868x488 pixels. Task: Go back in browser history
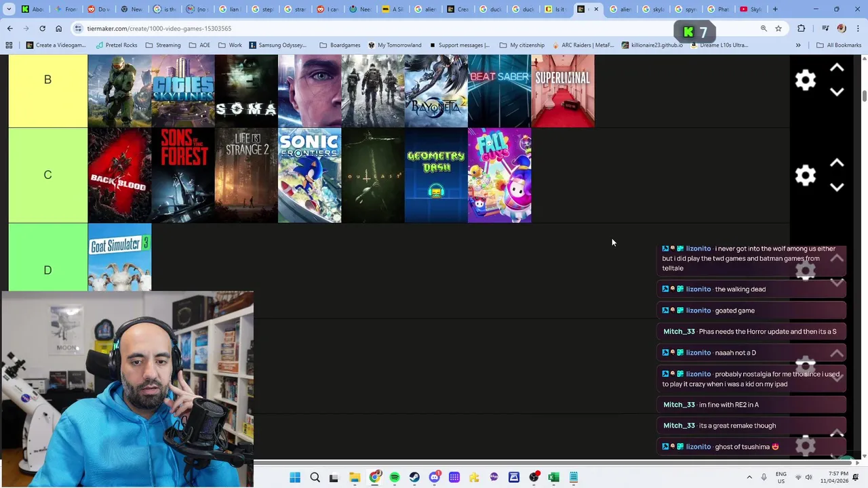(9, 28)
